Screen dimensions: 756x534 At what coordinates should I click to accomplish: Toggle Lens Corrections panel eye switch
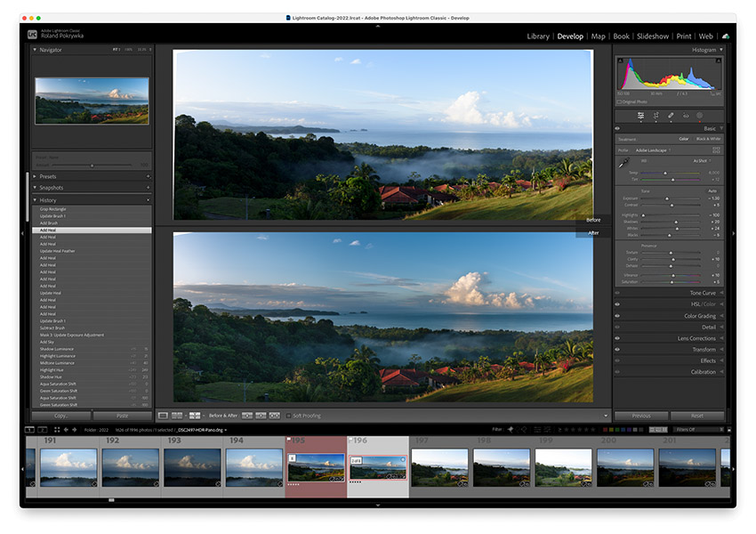617,338
